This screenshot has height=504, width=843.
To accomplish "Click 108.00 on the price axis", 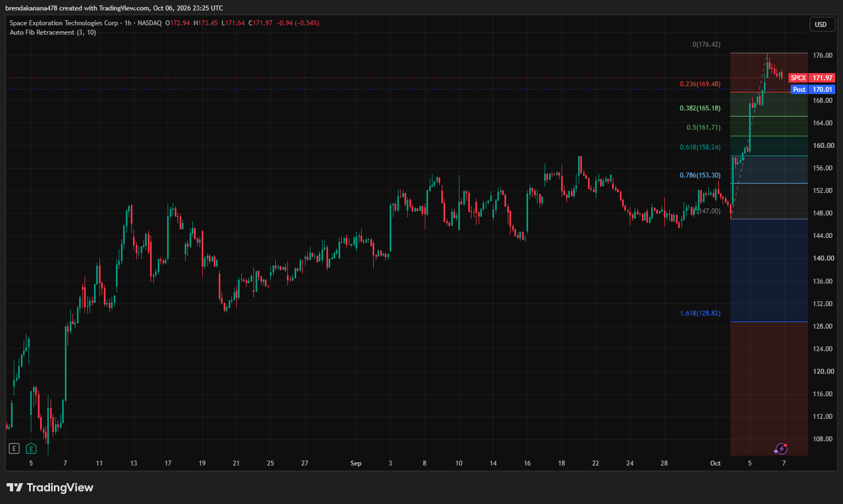I will 823,439.
